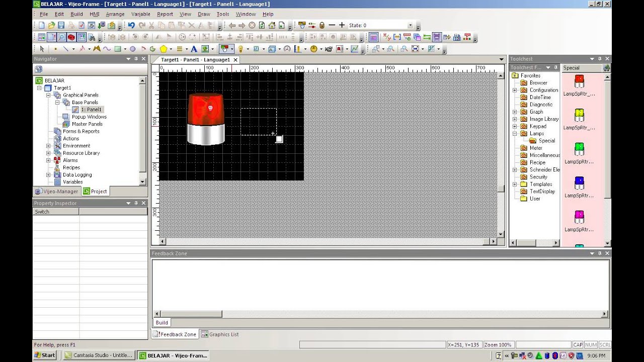This screenshot has height=362, width=644.
Task: Toggle the padlock lock icon
Action: point(322,25)
